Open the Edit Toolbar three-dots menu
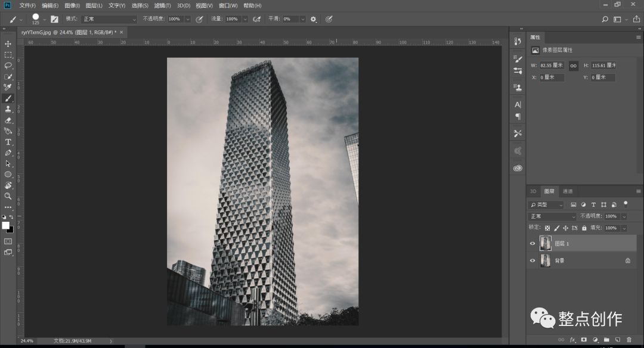644x348 pixels. [8, 207]
